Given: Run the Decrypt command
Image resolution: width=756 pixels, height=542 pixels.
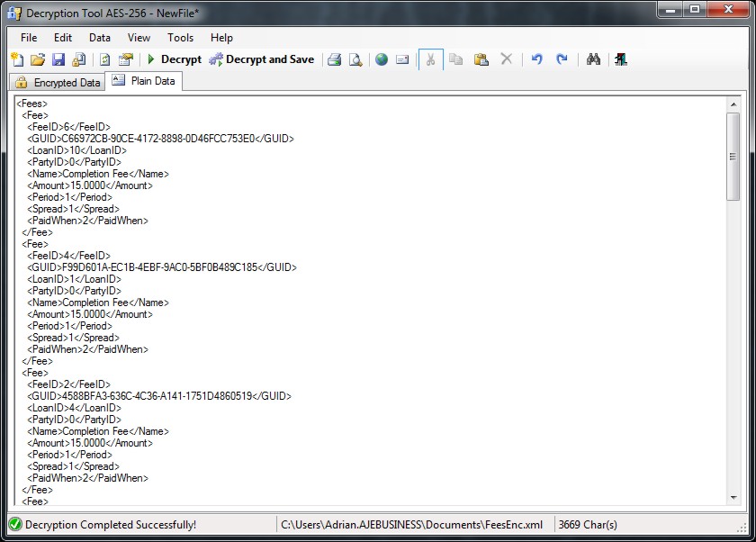Looking at the screenshot, I should point(175,59).
